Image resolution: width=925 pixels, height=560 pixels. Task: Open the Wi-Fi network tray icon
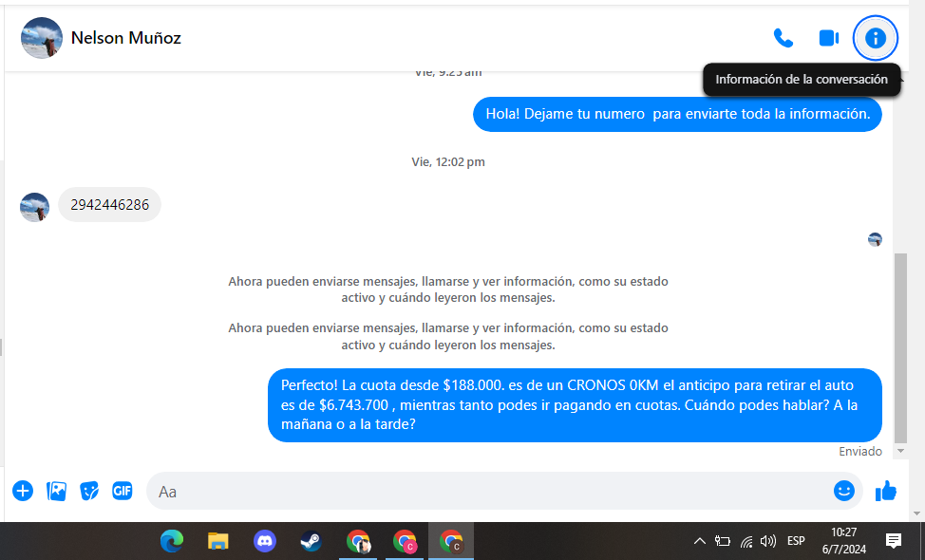click(x=746, y=541)
